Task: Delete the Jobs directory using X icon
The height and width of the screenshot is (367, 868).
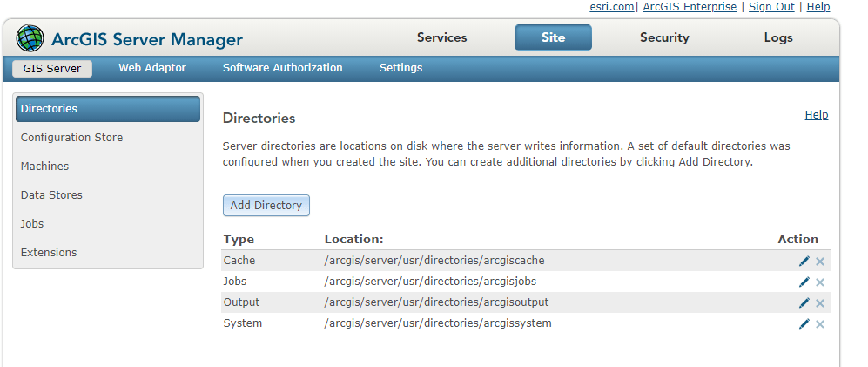Action: [x=820, y=282]
